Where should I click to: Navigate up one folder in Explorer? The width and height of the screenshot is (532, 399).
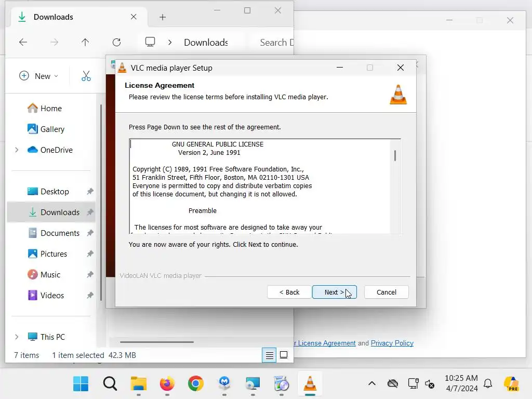85,42
